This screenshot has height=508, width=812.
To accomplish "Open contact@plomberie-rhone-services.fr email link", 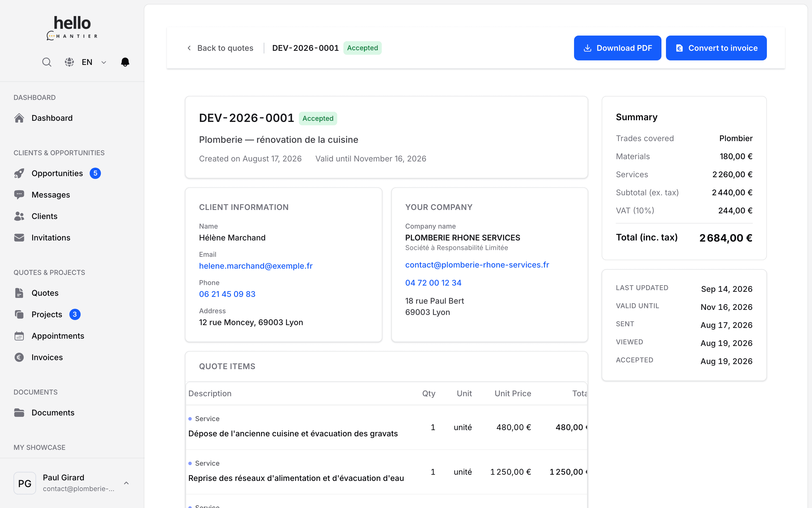I will pos(477,265).
